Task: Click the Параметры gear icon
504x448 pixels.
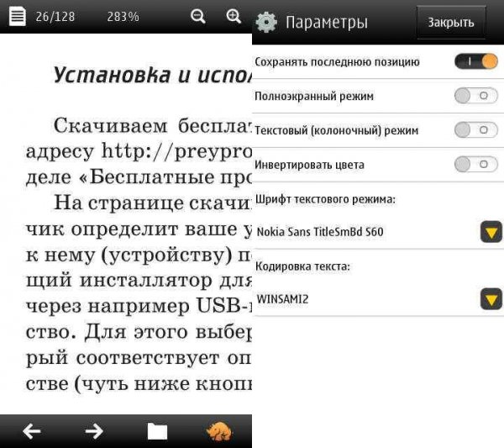Action: (x=266, y=22)
